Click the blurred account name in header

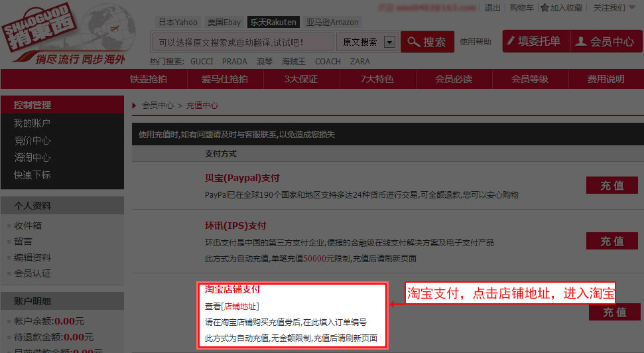(427, 8)
